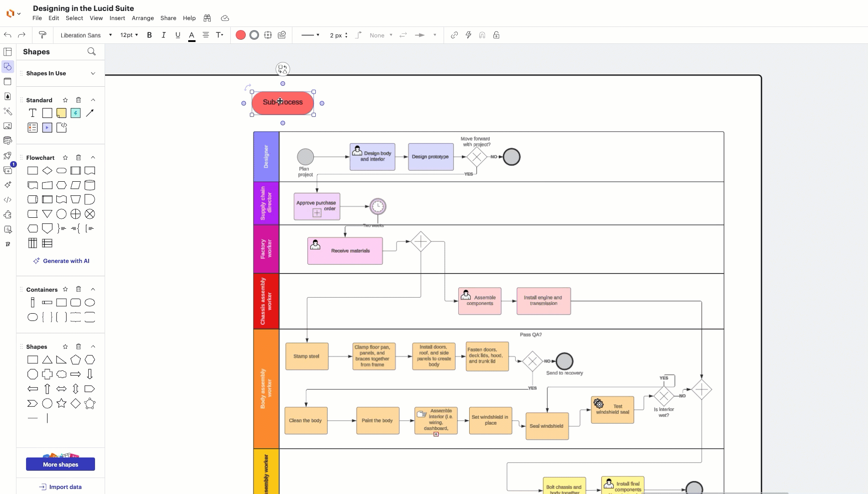Screen dimensions: 868x494
Task: Open the File menu
Action: (x=37, y=18)
